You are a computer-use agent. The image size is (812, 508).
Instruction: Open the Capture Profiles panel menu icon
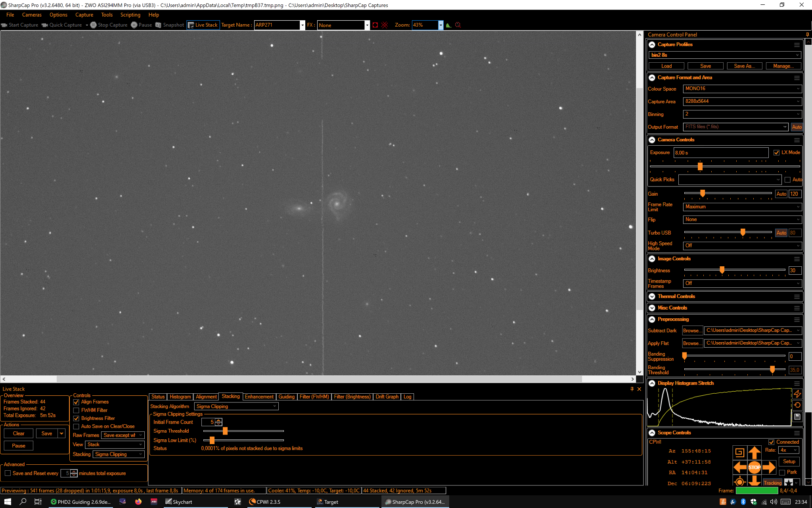[797, 45]
